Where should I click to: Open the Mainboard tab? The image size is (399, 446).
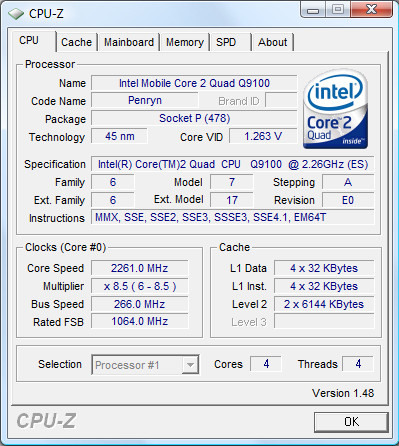[129, 42]
